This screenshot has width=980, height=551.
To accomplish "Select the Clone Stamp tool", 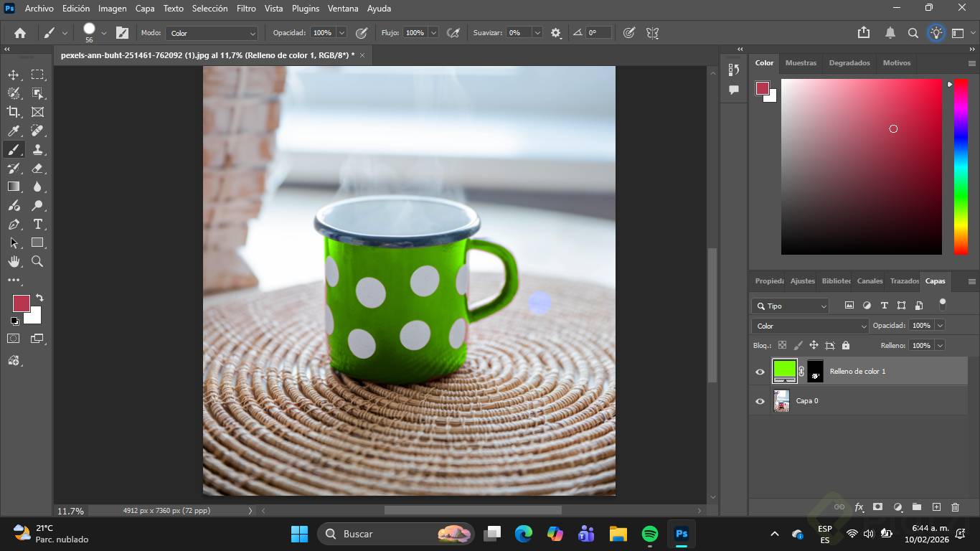I will click(x=37, y=149).
